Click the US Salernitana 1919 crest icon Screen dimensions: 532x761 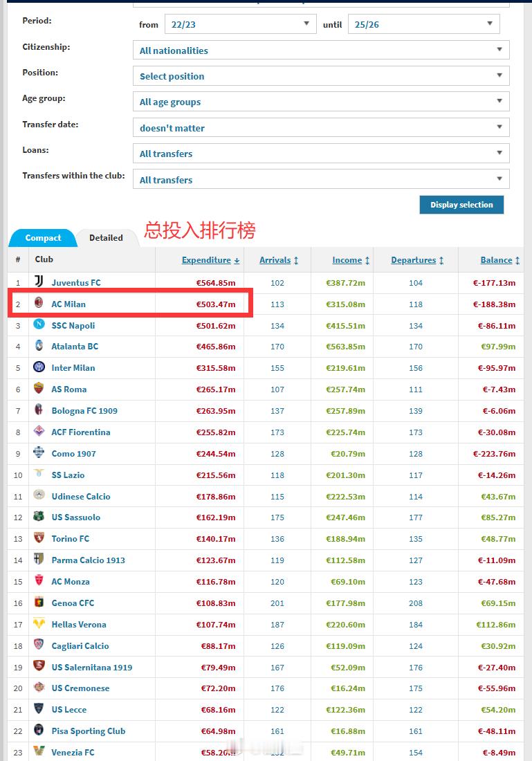tap(39, 666)
